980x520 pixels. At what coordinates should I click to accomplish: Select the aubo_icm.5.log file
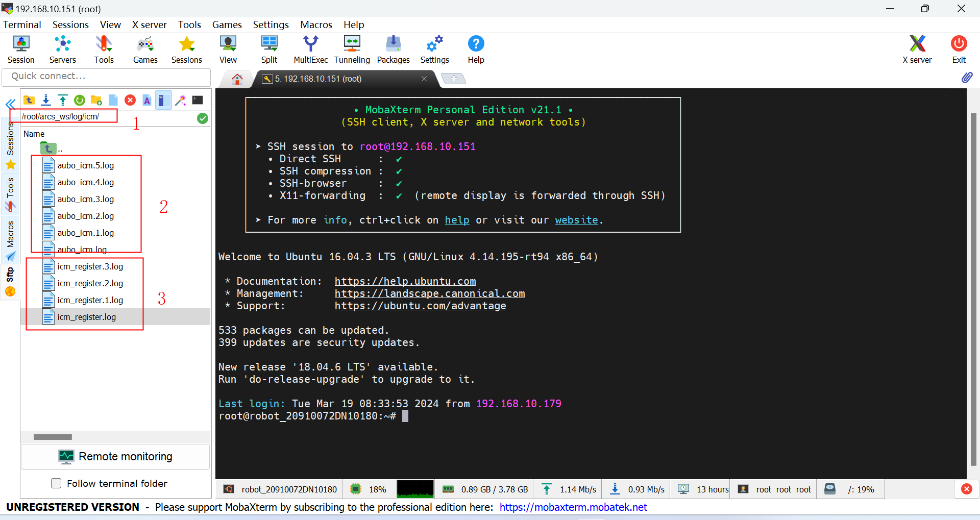(x=86, y=165)
